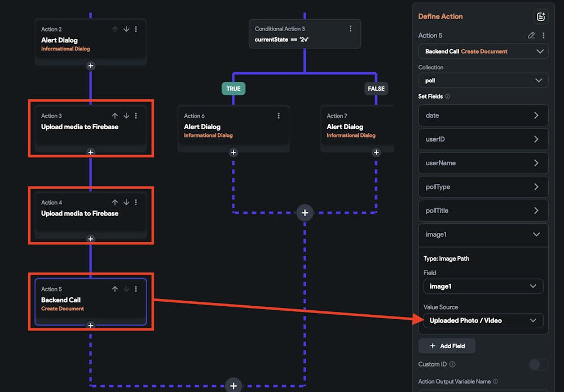
Task: Collapse the image1 field section
Action: tap(536, 235)
